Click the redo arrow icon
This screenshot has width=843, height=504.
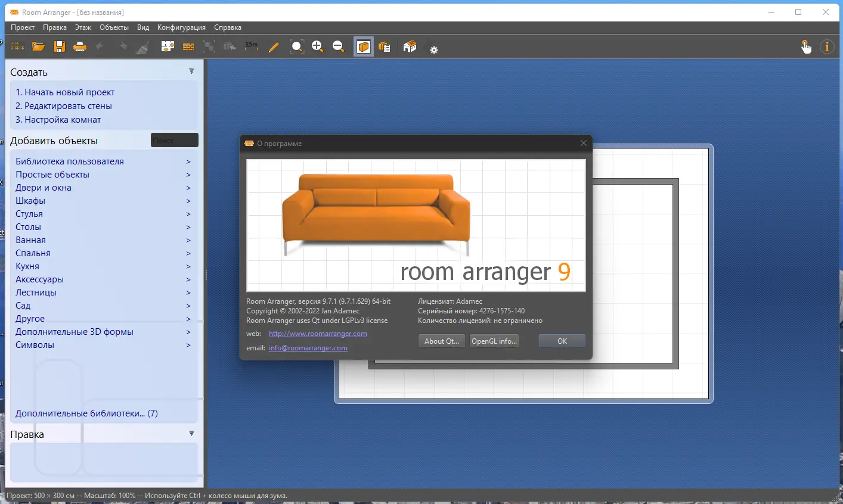122,46
